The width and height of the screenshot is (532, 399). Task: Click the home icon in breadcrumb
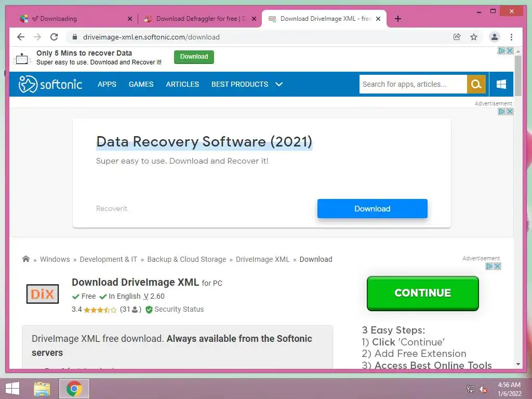coord(26,259)
